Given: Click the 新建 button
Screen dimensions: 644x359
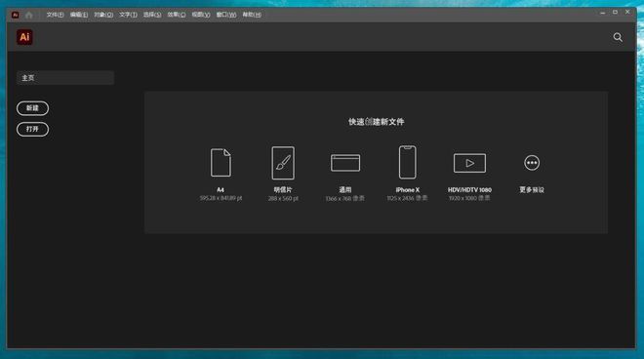Looking at the screenshot, I should tap(32, 108).
